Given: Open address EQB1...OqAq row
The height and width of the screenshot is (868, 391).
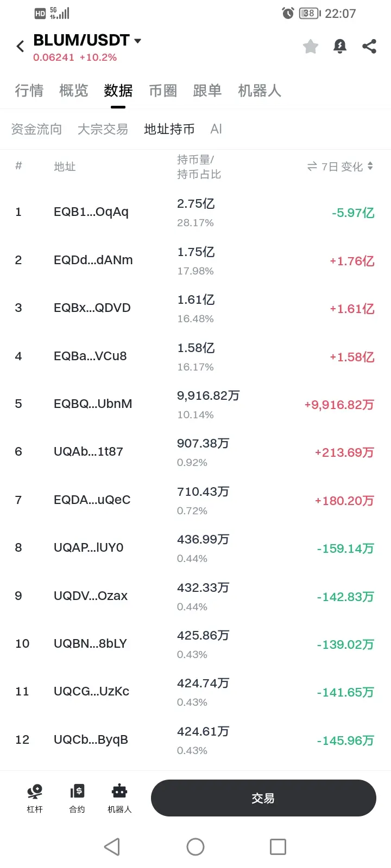Looking at the screenshot, I should [x=195, y=212].
